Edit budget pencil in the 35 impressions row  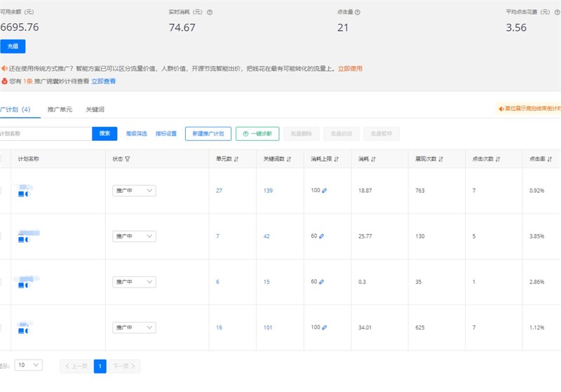pyautogui.click(x=321, y=282)
